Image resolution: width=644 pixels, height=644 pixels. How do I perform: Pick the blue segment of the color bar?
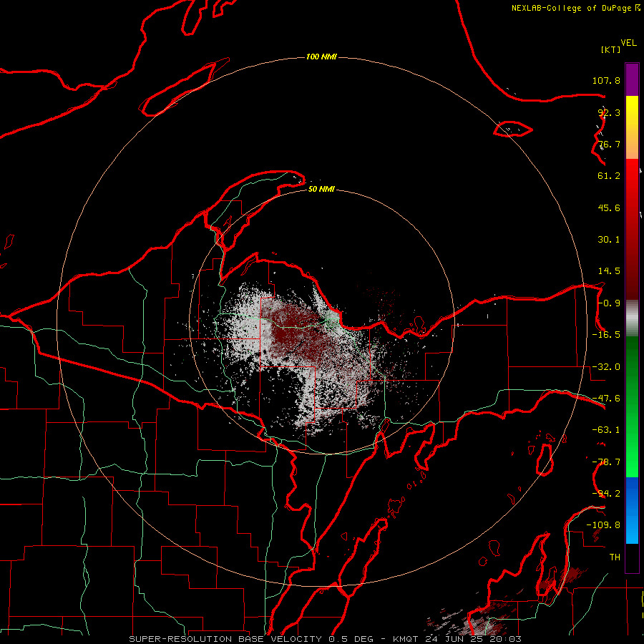[632, 510]
